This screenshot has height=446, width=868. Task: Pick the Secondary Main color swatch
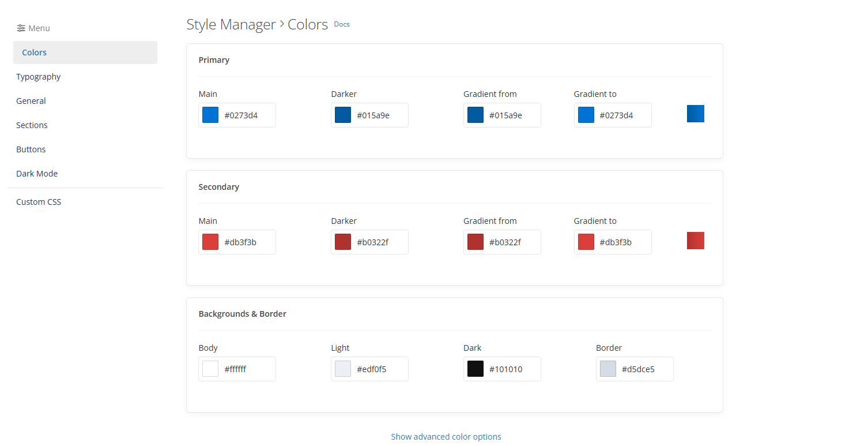point(210,242)
